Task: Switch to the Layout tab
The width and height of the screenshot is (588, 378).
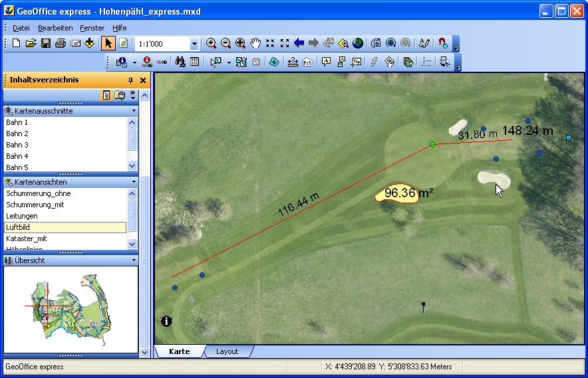Action: point(227,351)
